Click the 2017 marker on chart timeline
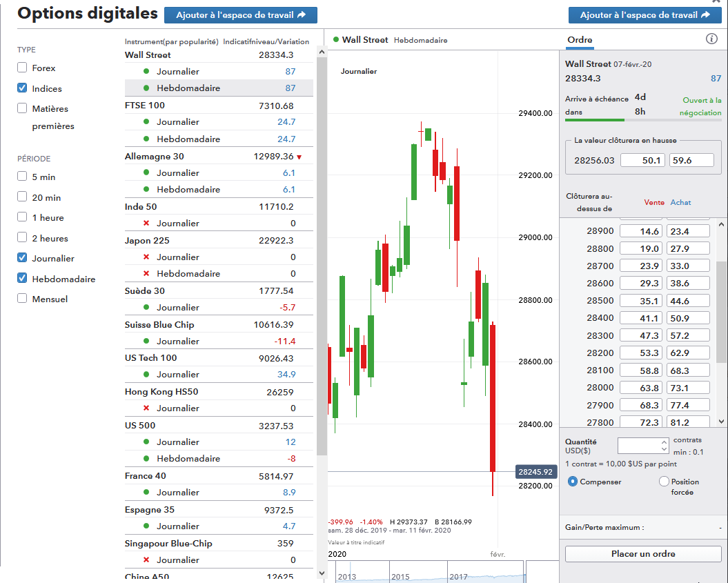 (x=458, y=577)
